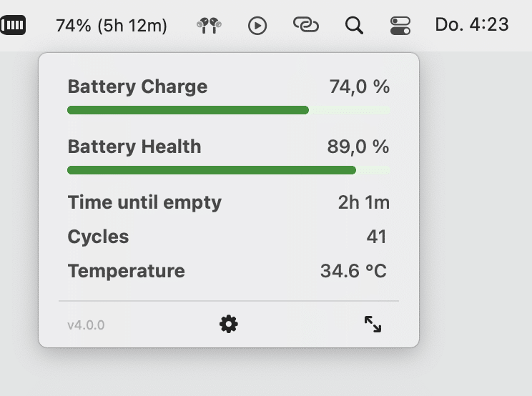Click the Battery Charge progress bar

(x=229, y=110)
